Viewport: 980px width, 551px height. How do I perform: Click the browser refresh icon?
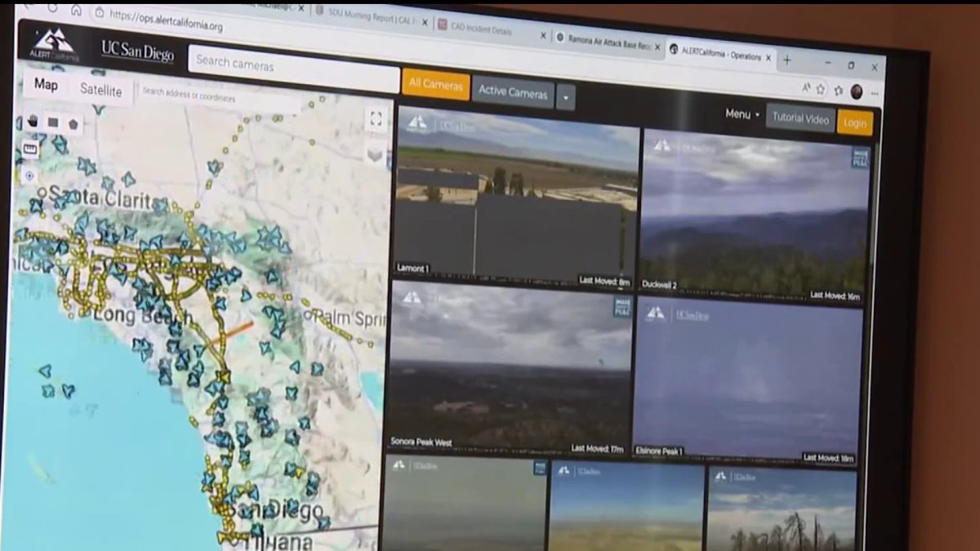click(x=53, y=8)
